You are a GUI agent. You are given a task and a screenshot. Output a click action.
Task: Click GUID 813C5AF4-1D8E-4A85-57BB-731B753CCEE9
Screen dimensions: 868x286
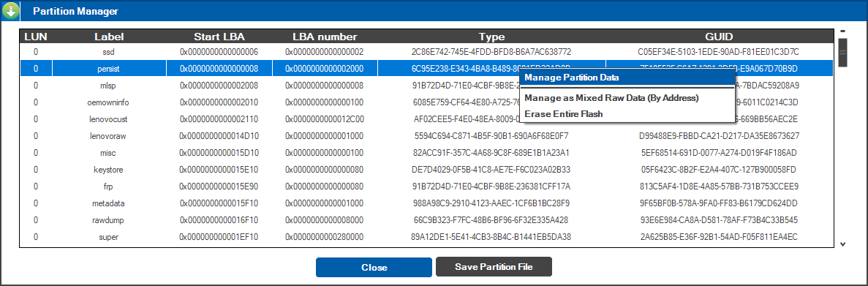(719, 187)
